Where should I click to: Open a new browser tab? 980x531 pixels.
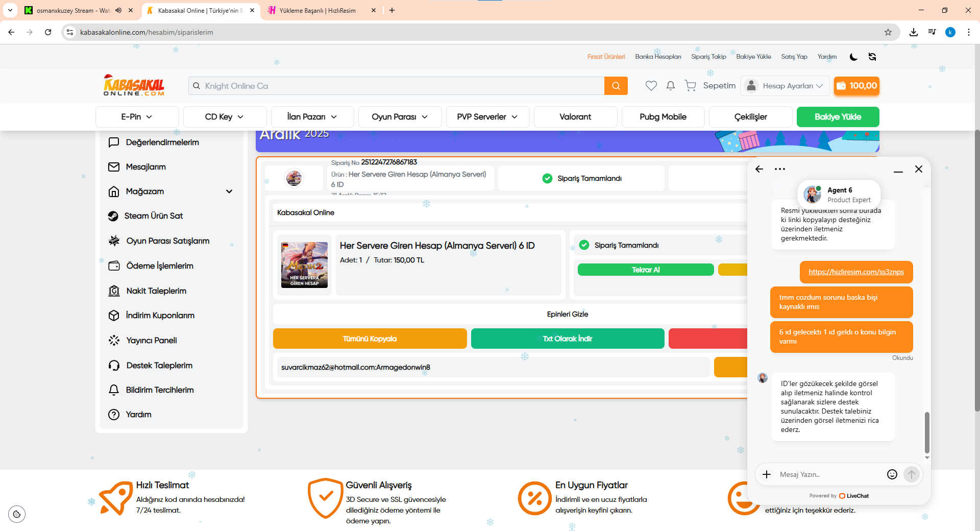coord(392,10)
